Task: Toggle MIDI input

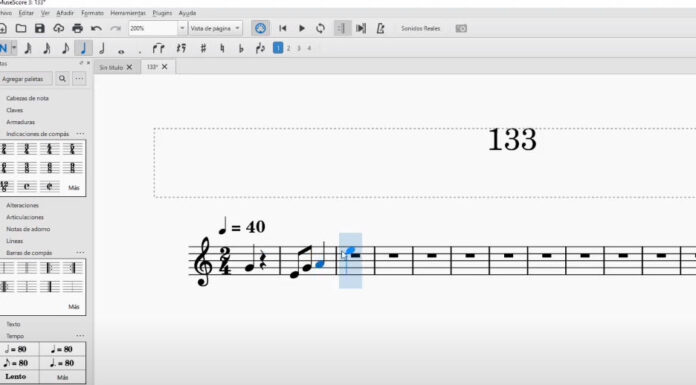Action: coord(261,28)
